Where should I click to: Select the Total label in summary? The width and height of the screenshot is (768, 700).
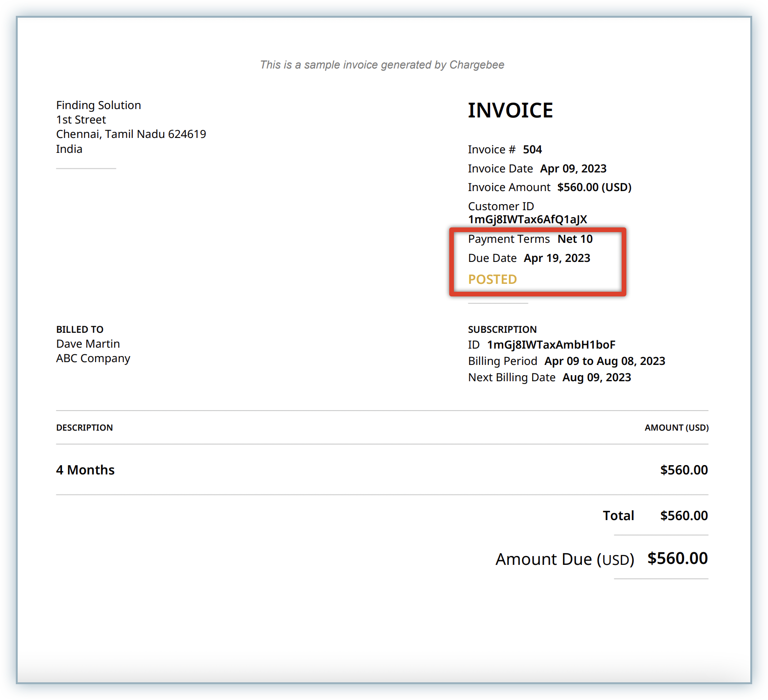coord(618,515)
